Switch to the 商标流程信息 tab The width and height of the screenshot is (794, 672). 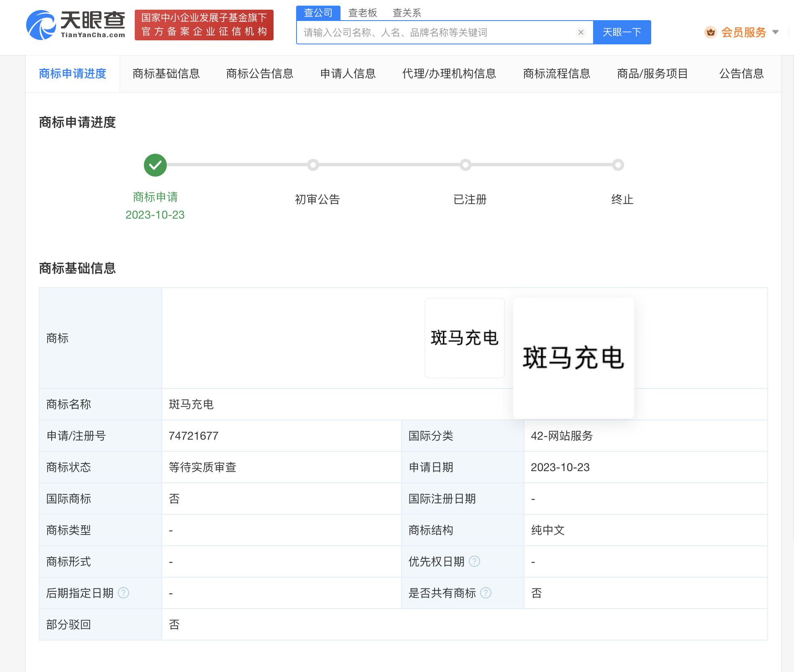[557, 74]
